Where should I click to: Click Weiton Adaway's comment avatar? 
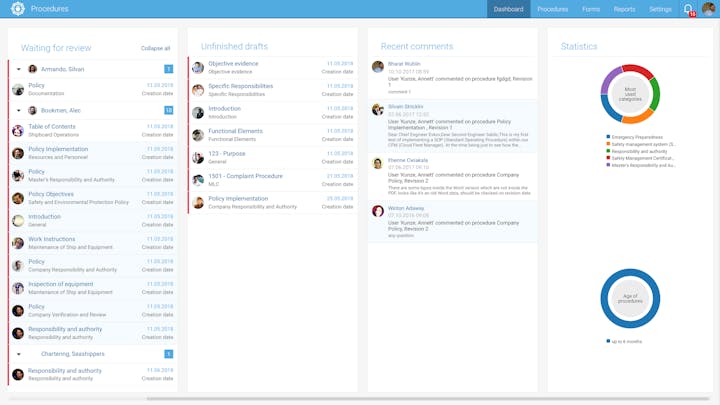(378, 211)
